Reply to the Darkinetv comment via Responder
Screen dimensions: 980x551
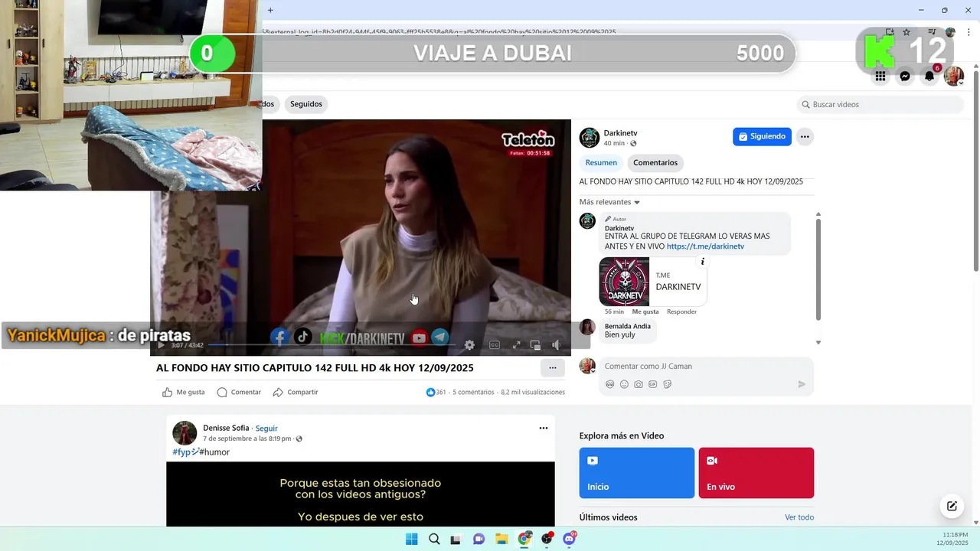681,311
